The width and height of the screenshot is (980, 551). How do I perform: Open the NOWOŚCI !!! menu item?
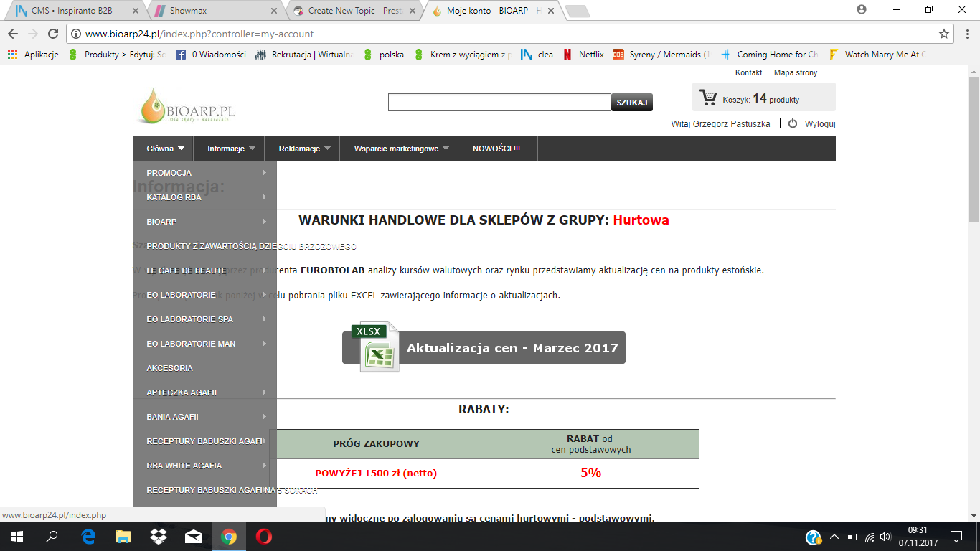click(496, 149)
